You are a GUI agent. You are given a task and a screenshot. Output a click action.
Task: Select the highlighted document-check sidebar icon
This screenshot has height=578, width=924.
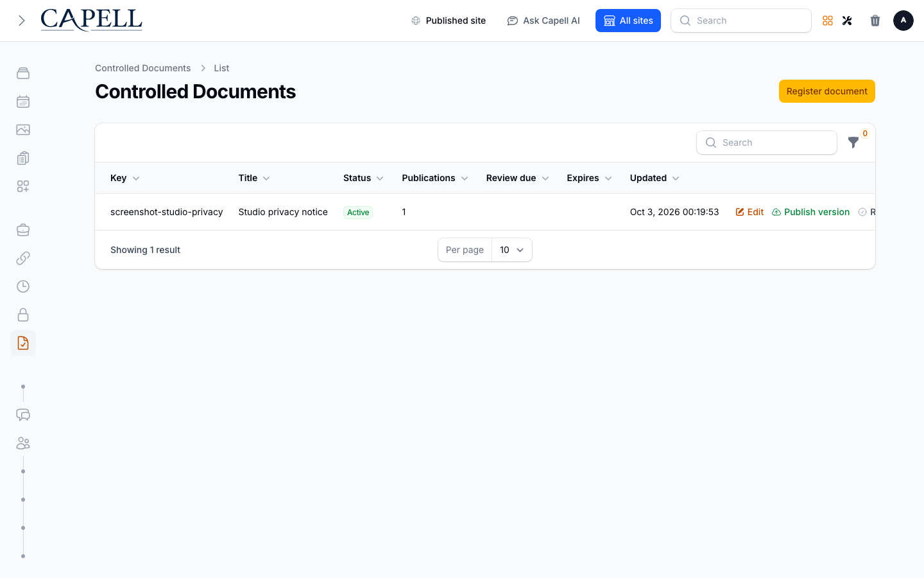23,343
